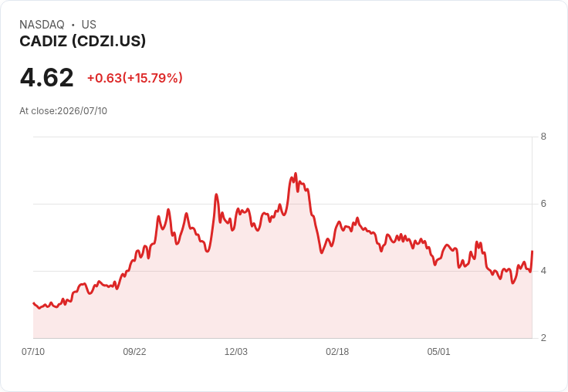The image size is (568, 392).
Task: Click the 4.62 current price
Action: pyautogui.click(x=47, y=77)
